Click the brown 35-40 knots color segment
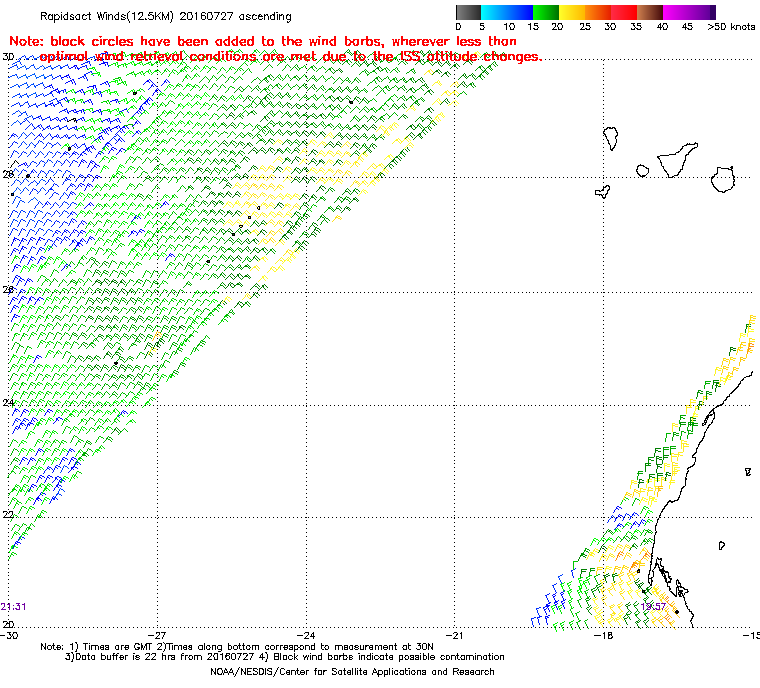760x688 pixels. coord(650,12)
